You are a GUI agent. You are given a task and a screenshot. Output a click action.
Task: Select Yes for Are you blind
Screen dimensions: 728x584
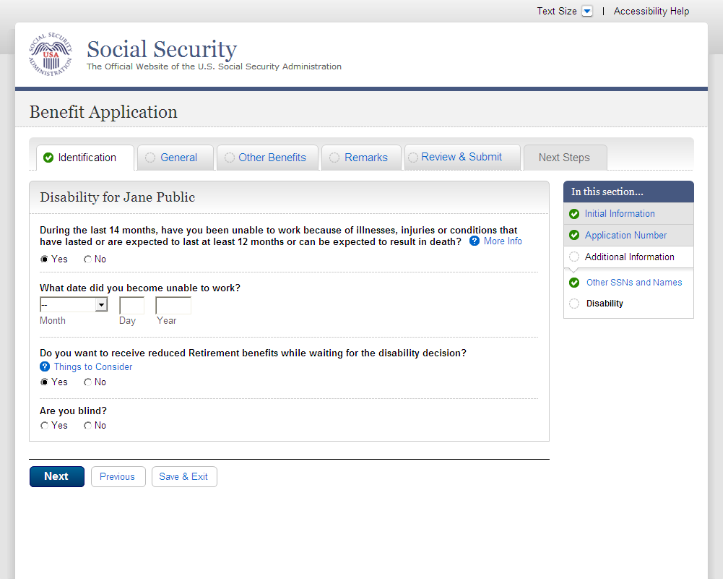point(45,426)
